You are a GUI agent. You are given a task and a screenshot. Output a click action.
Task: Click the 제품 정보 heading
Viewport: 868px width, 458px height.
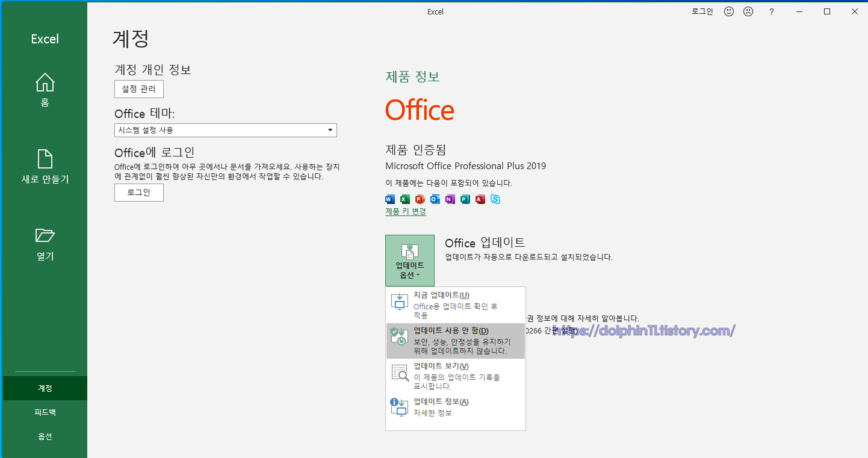coord(413,76)
